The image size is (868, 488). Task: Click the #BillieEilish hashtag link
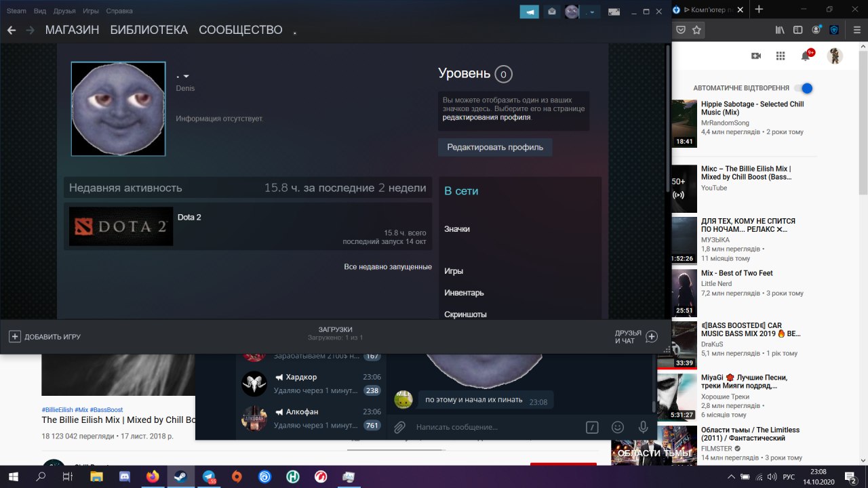point(56,410)
